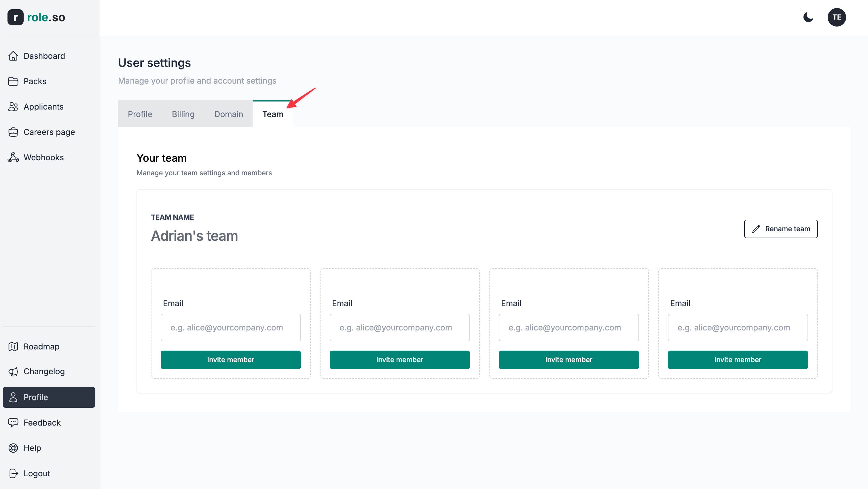Image resolution: width=868 pixels, height=489 pixels.
Task: Focus the first email address input field
Action: [230, 327]
